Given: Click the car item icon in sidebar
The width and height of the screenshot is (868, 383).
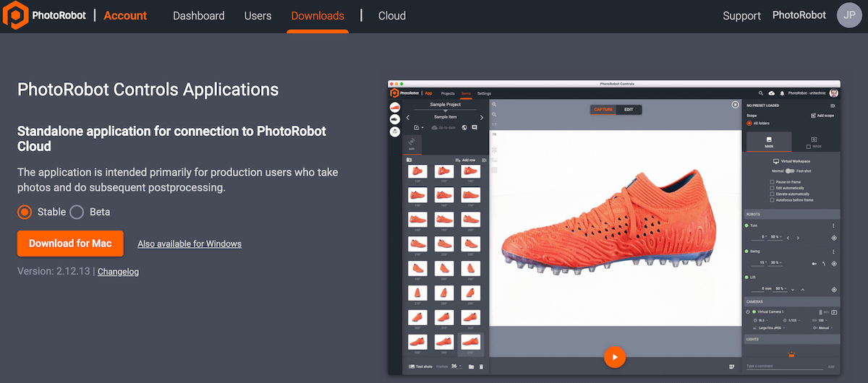Looking at the screenshot, I should 395,119.
